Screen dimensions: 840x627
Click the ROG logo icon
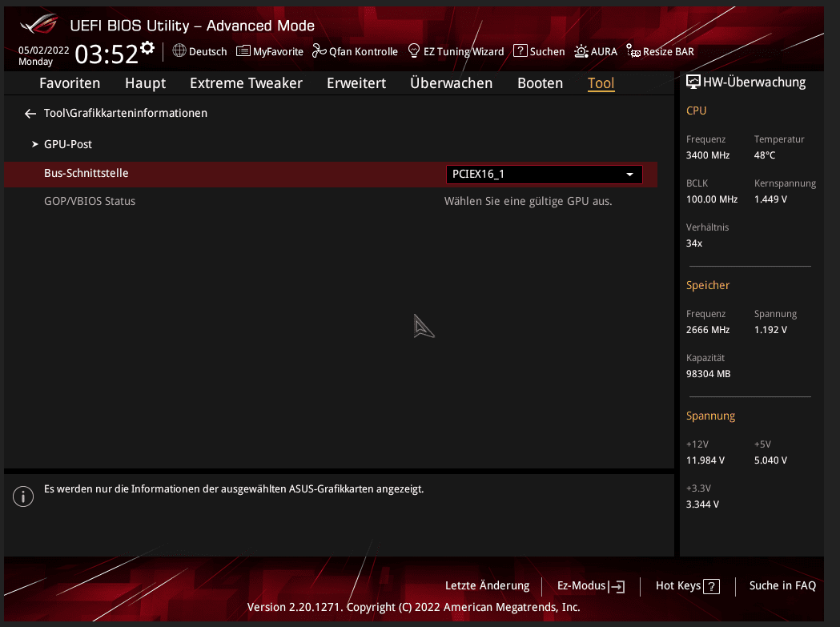[x=39, y=23]
